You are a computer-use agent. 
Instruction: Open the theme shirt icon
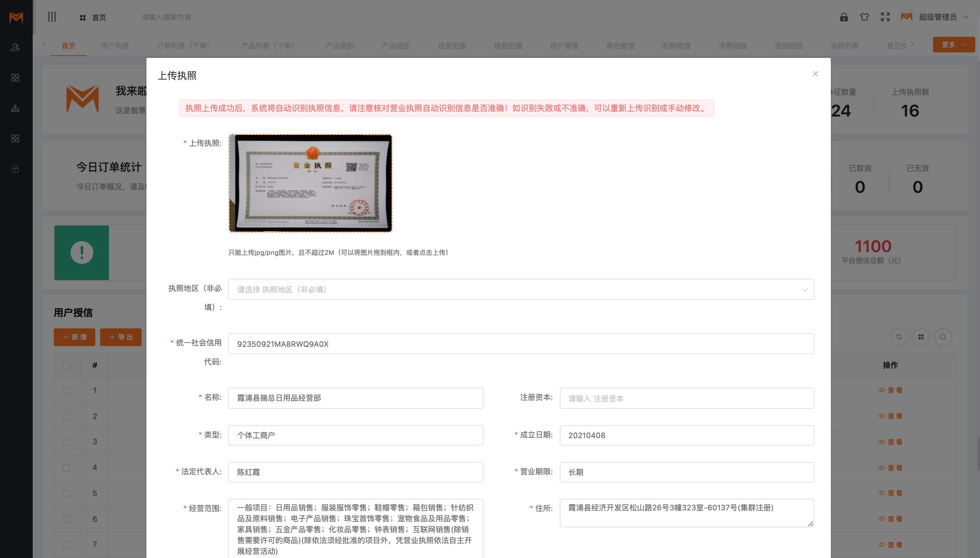click(864, 17)
